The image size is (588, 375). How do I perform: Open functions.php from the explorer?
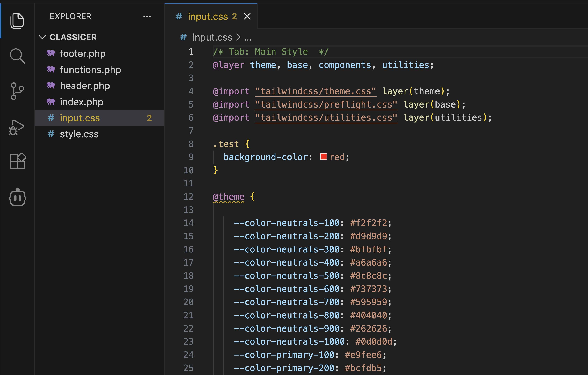[99, 70]
